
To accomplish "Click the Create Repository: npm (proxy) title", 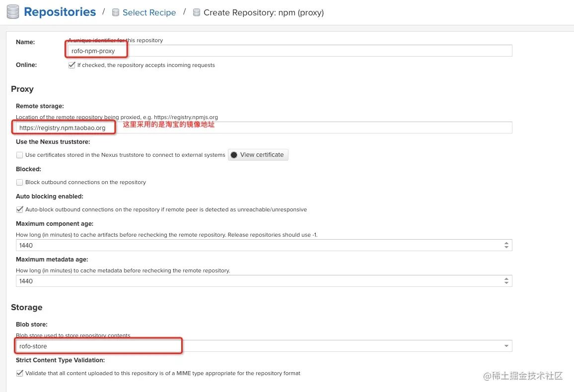I will (x=264, y=12).
